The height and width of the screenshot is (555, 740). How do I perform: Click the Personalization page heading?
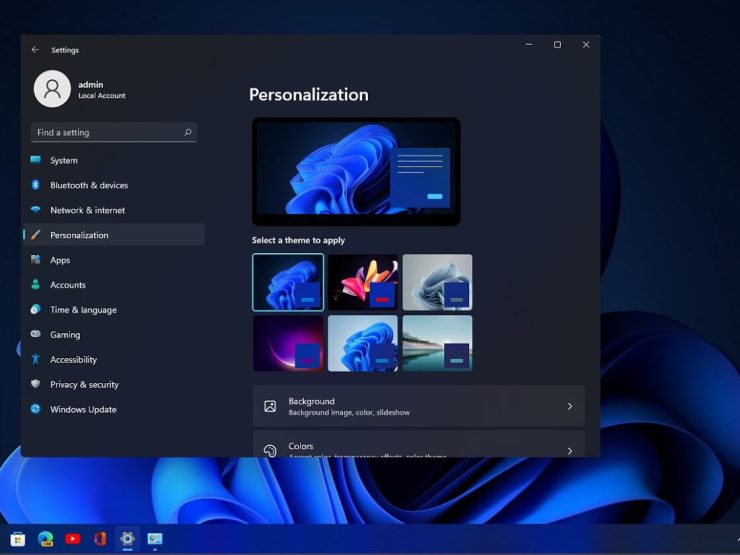pyautogui.click(x=309, y=94)
